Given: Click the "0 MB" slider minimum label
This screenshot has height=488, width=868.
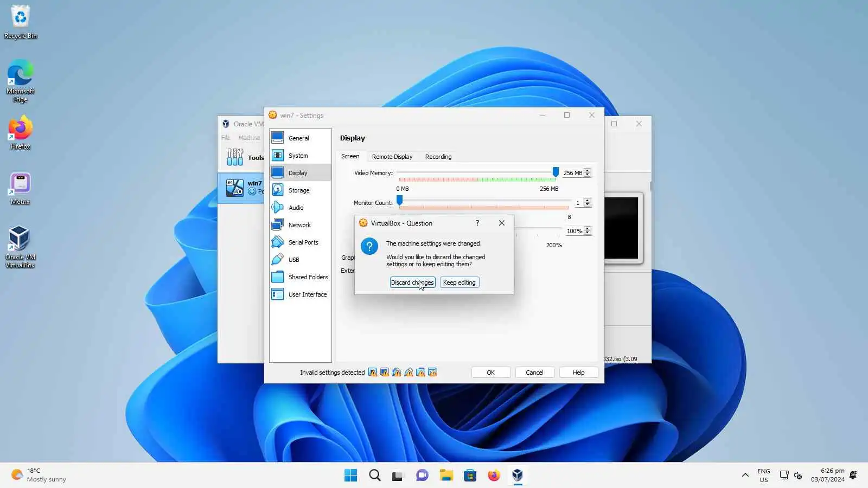Looking at the screenshot, I should click(403, 189).
